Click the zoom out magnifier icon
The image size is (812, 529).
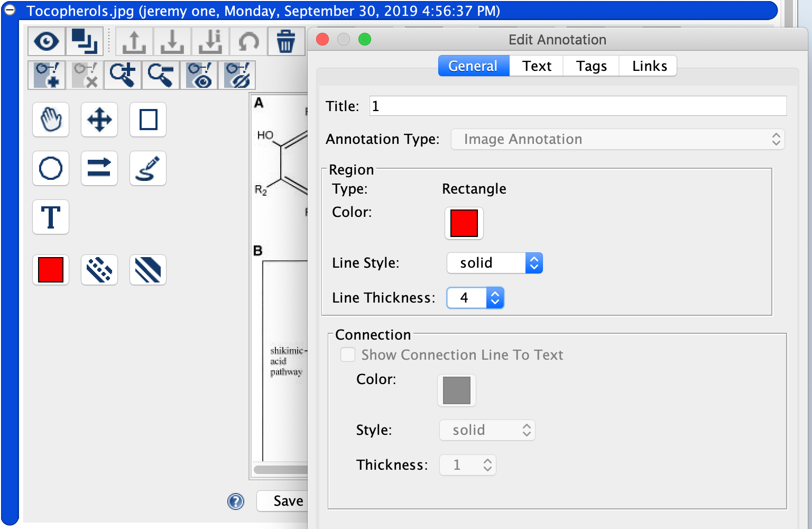(161, 75)
